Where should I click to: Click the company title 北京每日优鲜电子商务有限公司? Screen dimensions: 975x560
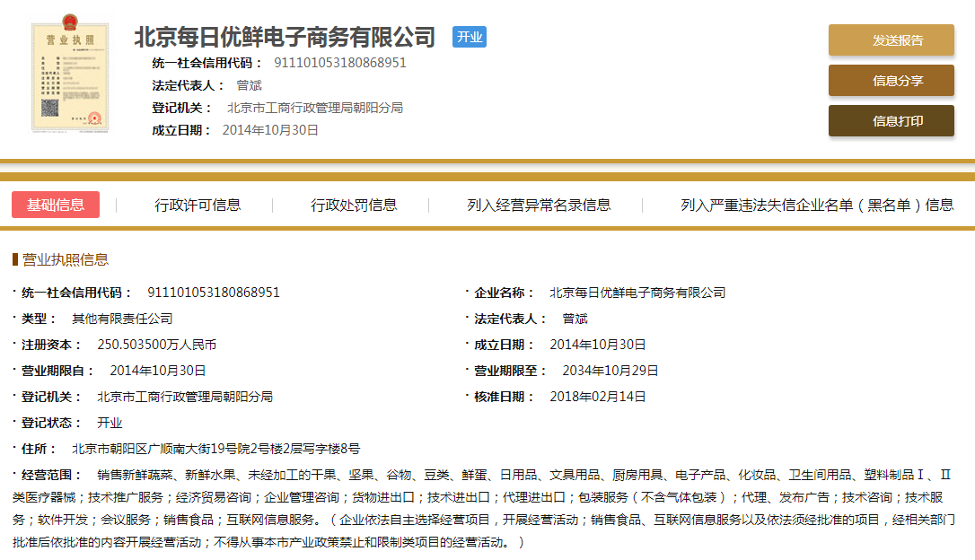[x=285, y=38]
